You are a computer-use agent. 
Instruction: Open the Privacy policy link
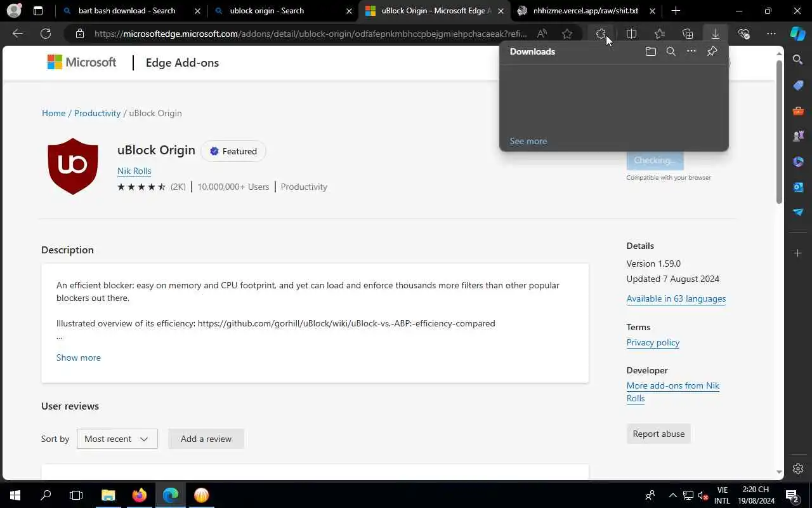(653, 342)
